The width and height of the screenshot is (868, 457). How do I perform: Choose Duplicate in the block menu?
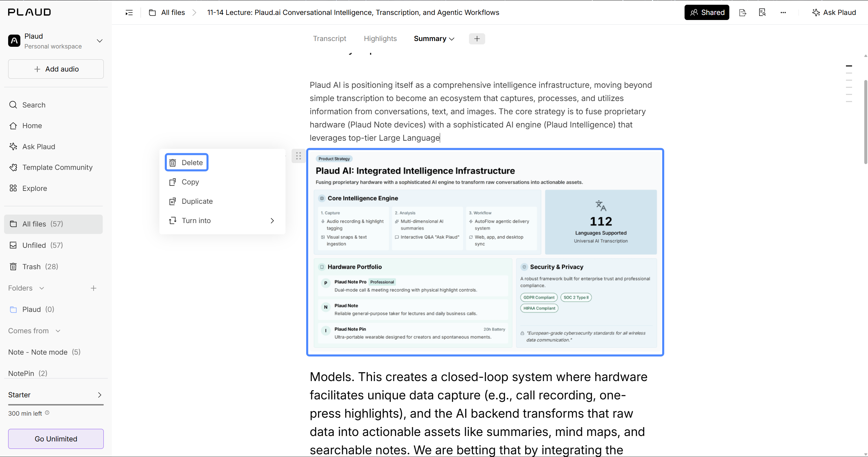coord(222,201)
